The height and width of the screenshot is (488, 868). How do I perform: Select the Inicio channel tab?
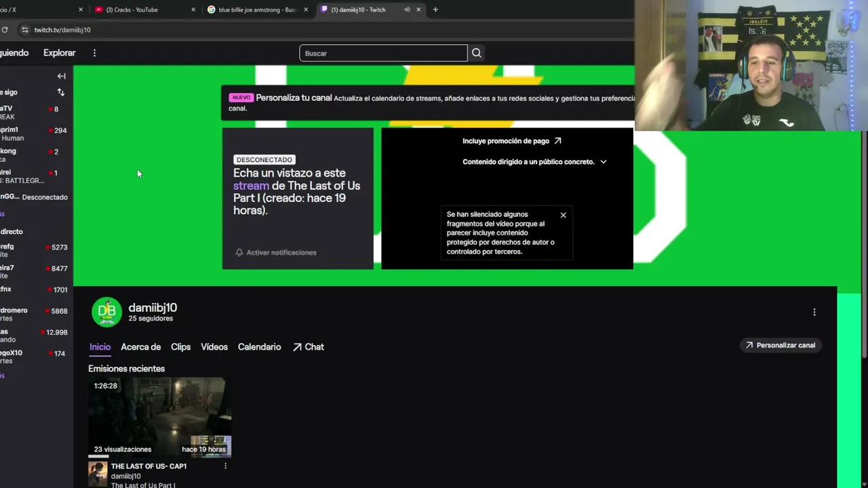[100, 347]
